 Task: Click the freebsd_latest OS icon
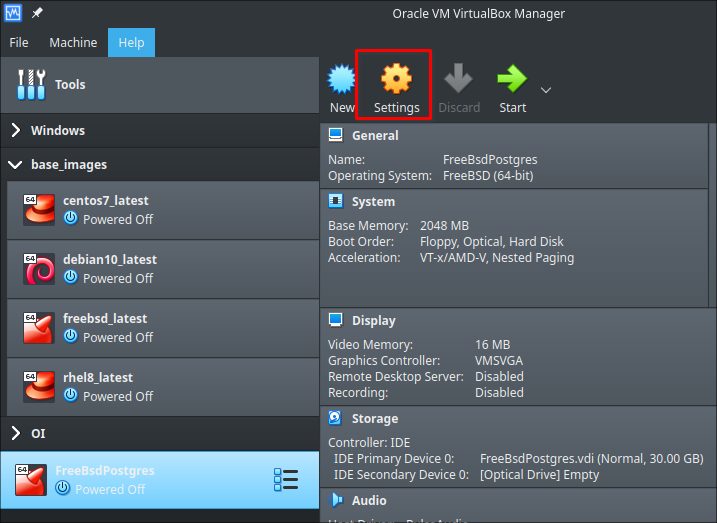[39, 328]
